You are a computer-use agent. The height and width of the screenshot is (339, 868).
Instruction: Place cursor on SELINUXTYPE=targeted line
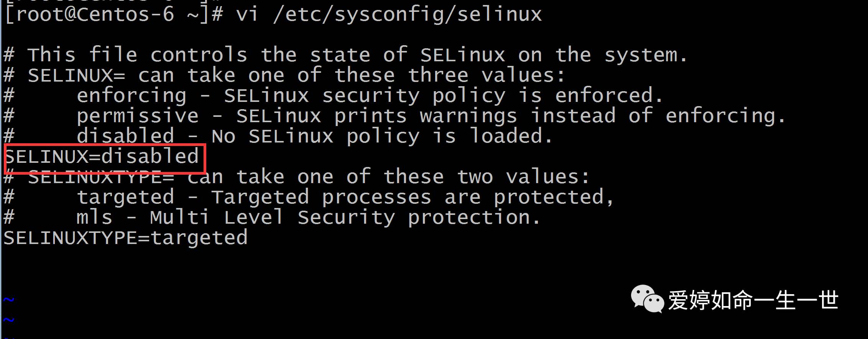coord(125,238)
